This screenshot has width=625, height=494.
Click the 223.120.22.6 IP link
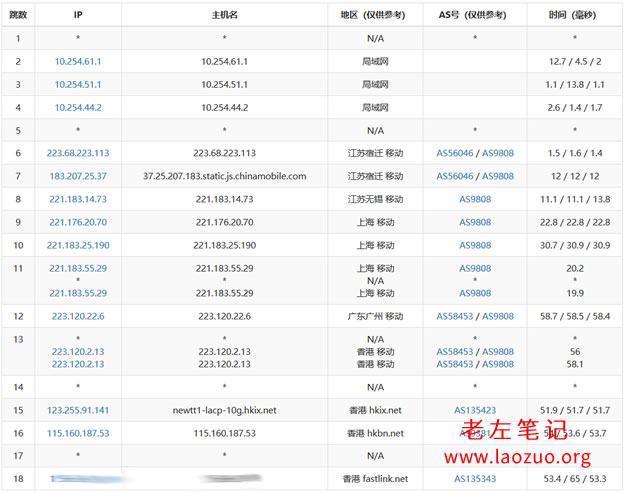78,316
